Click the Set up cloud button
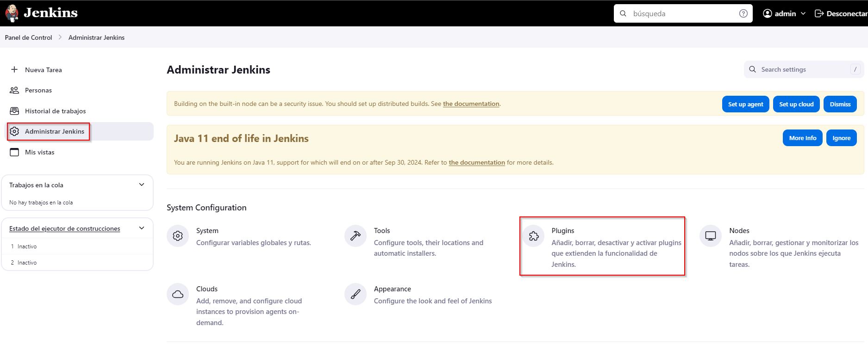Screen dimensions: 868x351 (796, 104)
